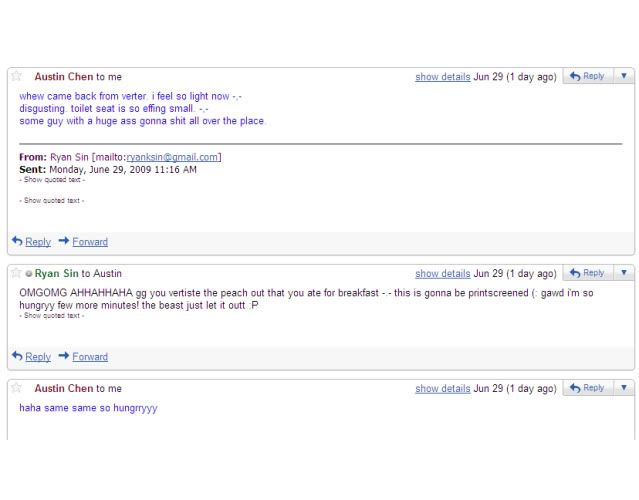Star the Ryan Sin message
Image resolution: width=639 pixels, height=500 pixels.
pyautogui.click(x=16, y=273)
